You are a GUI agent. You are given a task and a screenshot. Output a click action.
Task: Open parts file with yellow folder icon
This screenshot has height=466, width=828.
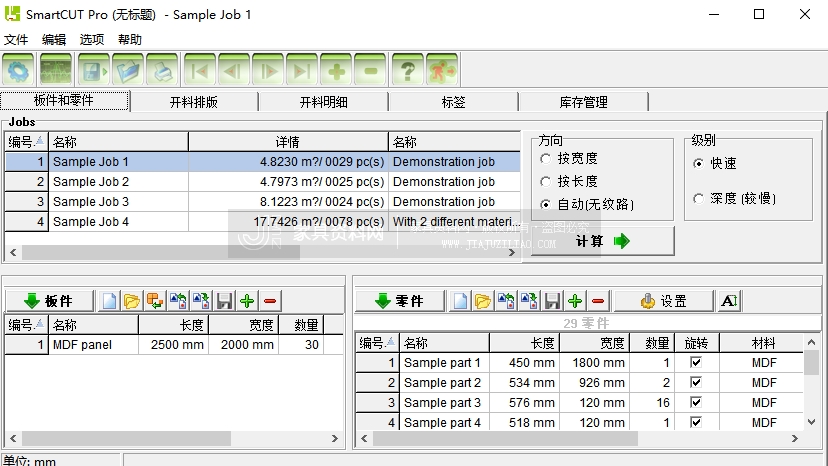(x=483, y=301)
